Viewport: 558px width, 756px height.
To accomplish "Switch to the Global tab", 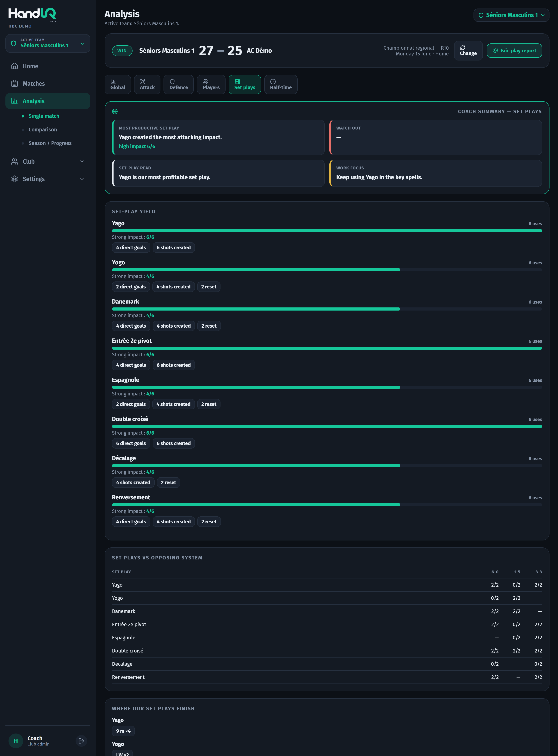I will (x=118, y=85).
